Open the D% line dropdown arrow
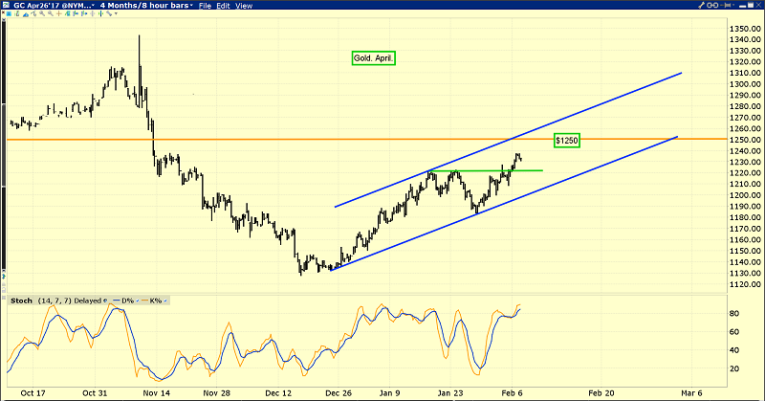 coord(139,300)
